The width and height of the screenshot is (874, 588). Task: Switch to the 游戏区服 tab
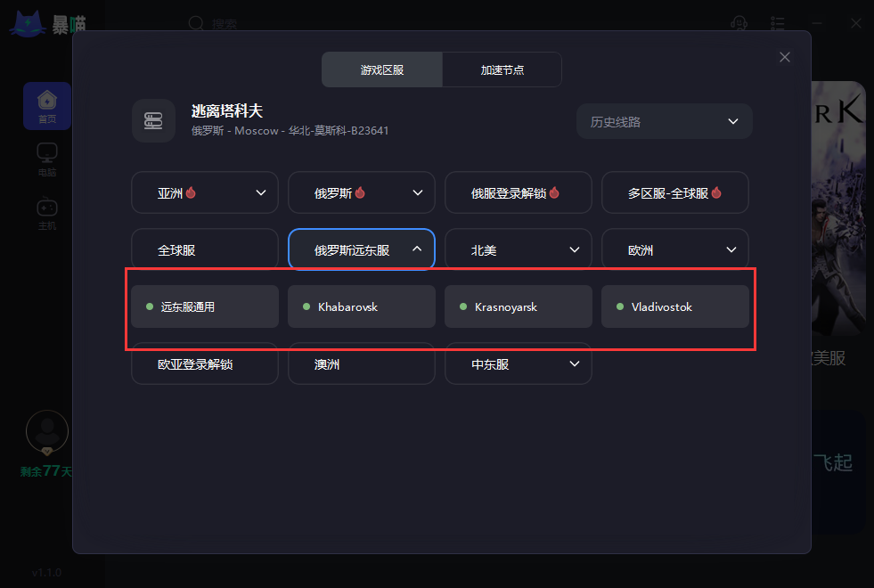pos(382,69)
